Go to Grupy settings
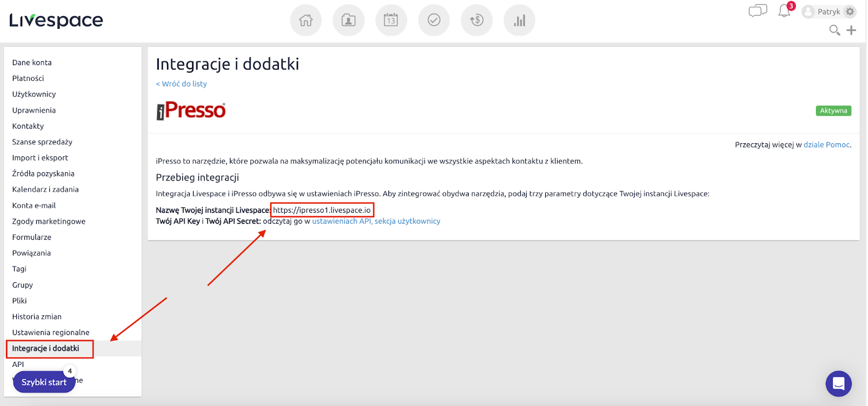 [x=23, y=285]
